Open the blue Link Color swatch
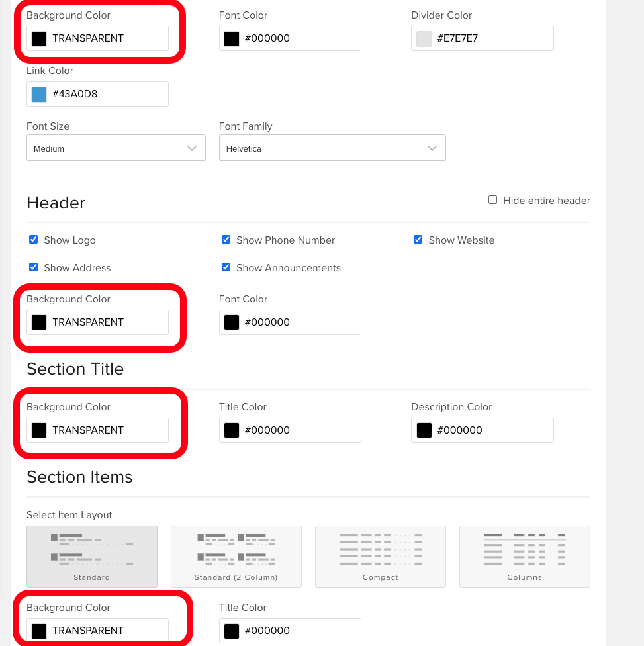644x646 pixels. tap(39, 94)
